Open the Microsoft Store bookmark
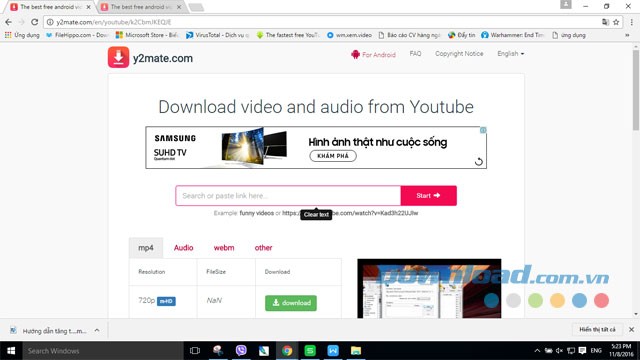Image resolution: width=640 pixels, height=360 pixels. (x=147, y=35)
